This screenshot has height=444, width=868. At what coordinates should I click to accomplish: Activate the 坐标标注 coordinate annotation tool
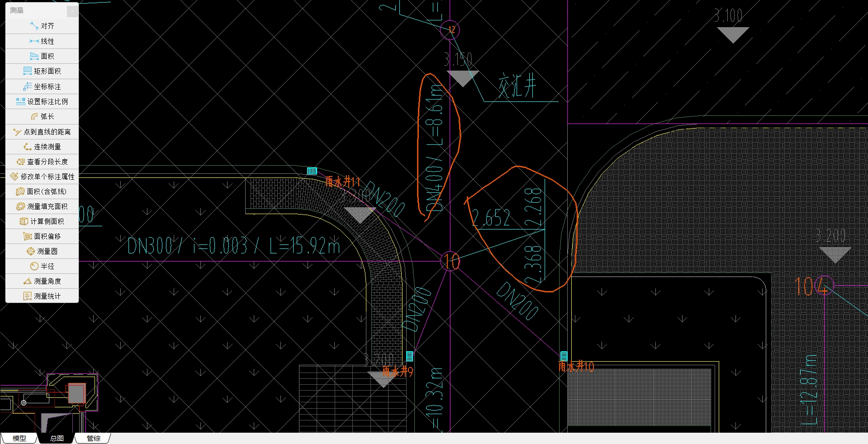(42, 86)
